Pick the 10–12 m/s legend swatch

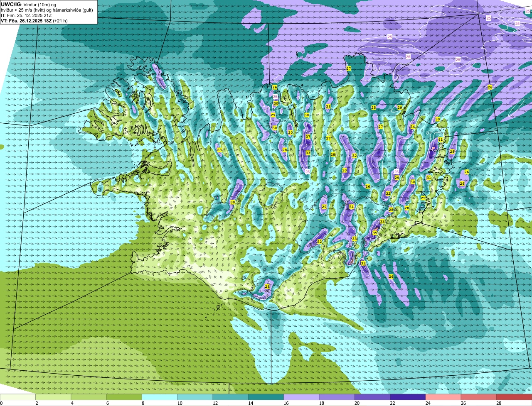point(195,397)
